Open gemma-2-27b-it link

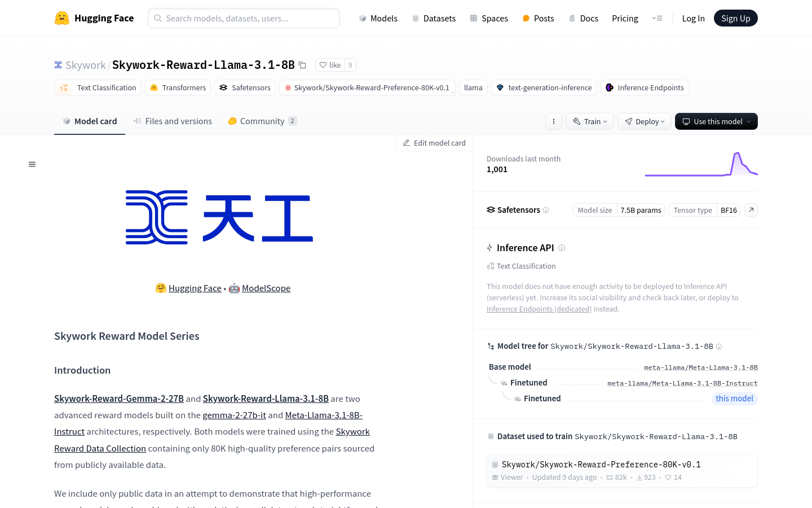pos(235,415)
